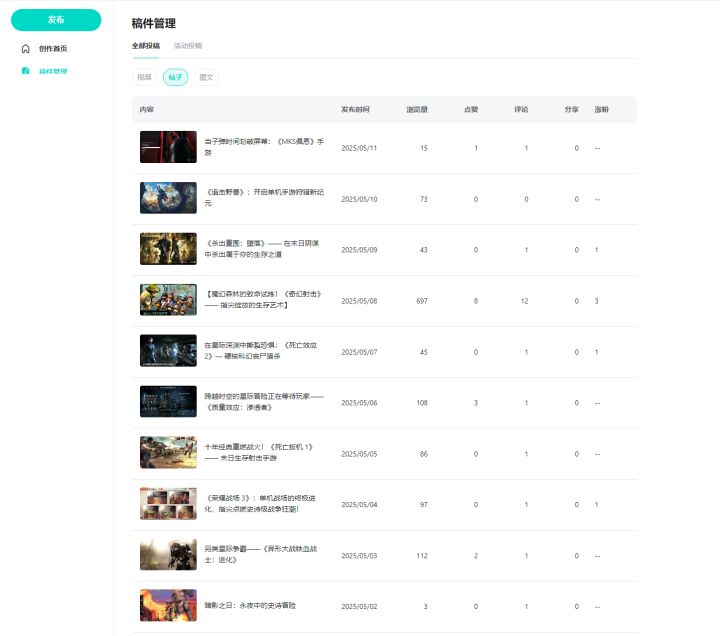This screenshot has height=636, width=720.
Task: Click the teal document icon for 稿件管理
Action: click(26, 71)
